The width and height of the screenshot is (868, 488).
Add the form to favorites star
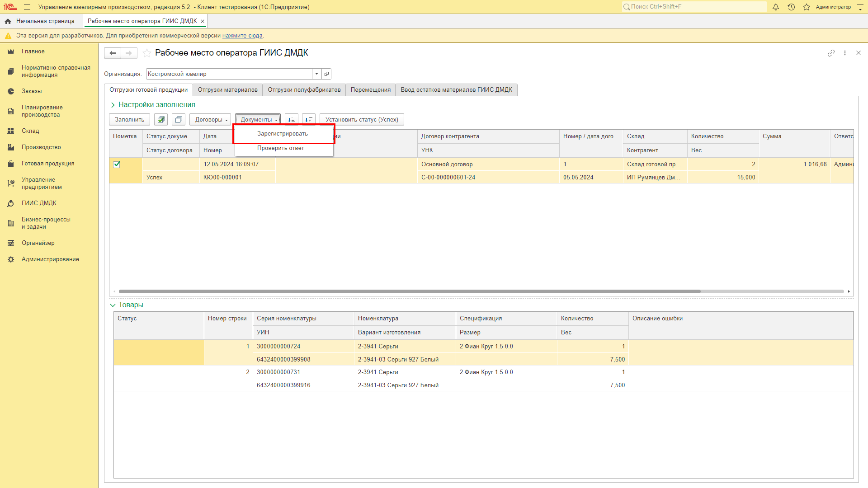[147, 53]
